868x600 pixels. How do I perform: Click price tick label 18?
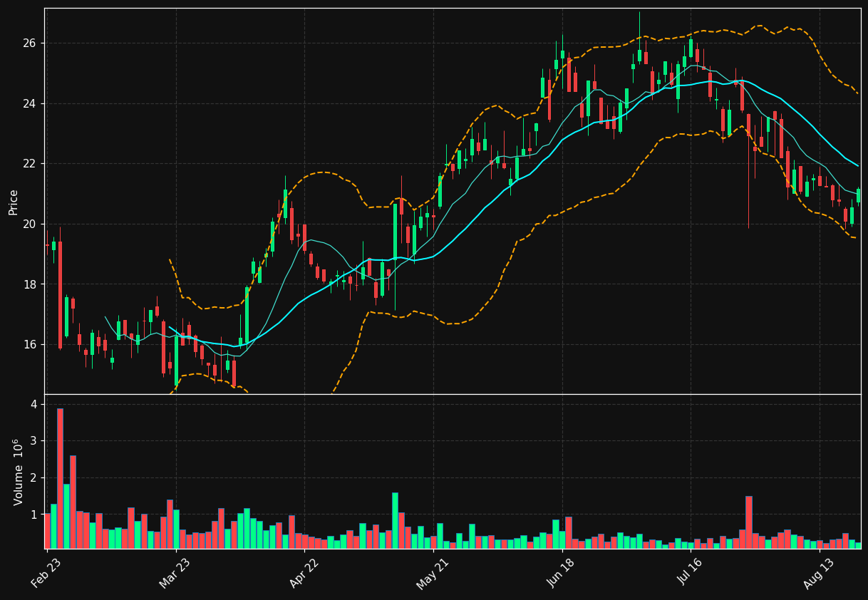pyautogui.click(x=30, y=284)
